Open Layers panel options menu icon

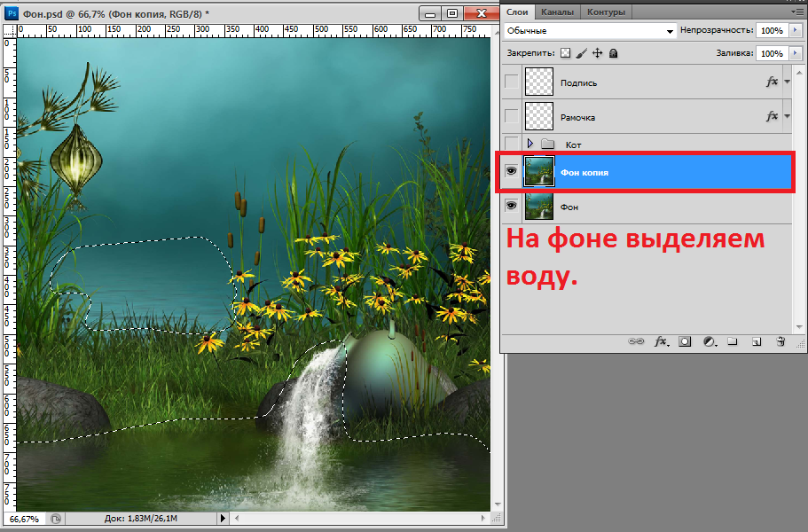click(798, 12)
